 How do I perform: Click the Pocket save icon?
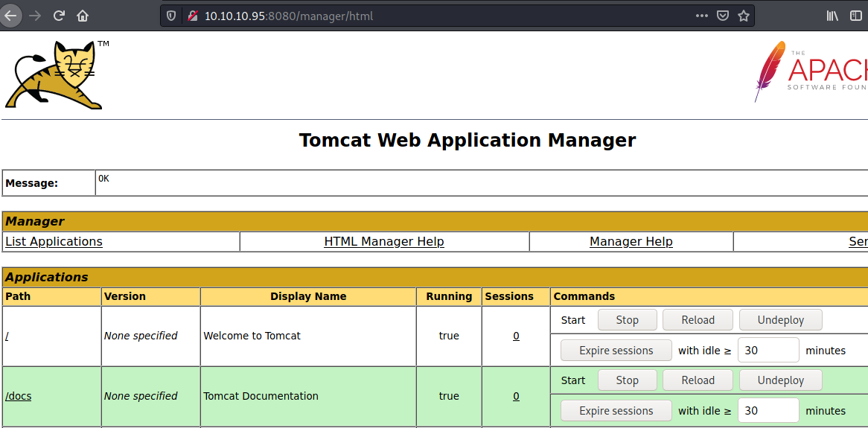pyautogui.click(x=722, y=16)
